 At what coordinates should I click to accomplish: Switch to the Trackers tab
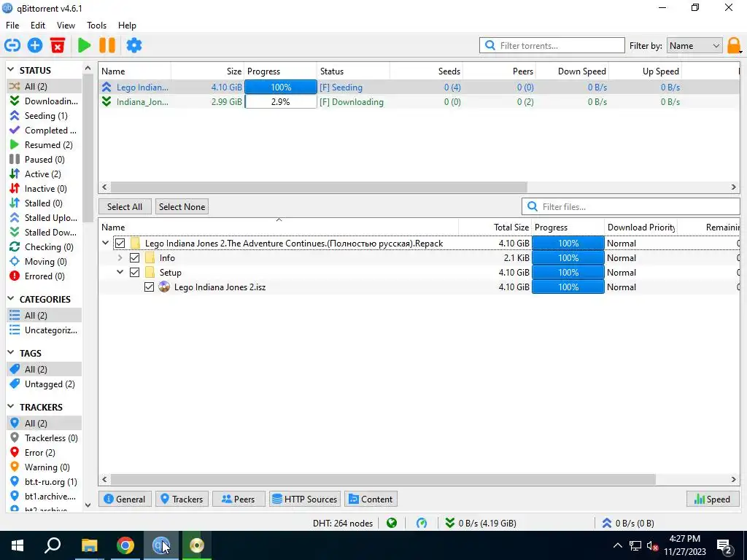point(182,499)
